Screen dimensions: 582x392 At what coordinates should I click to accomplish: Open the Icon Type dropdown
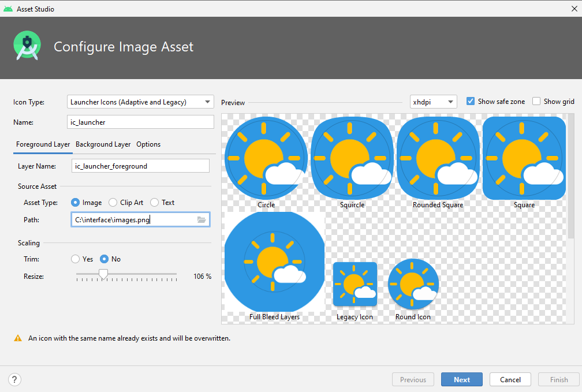click(140, 102)
